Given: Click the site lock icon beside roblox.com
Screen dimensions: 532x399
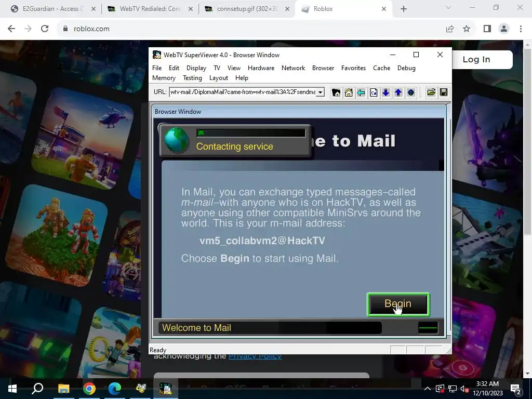Looking at the screenshot, I should (x=65, y=29).
